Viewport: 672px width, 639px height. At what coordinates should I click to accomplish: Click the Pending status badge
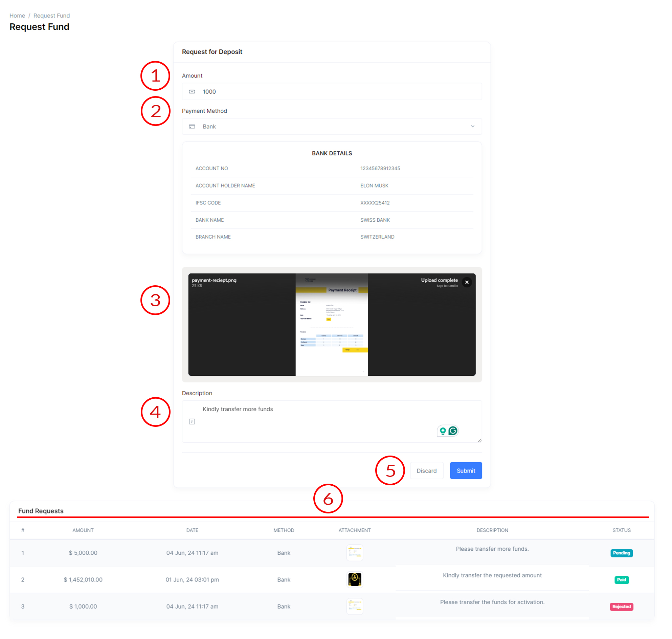(622, 553)
